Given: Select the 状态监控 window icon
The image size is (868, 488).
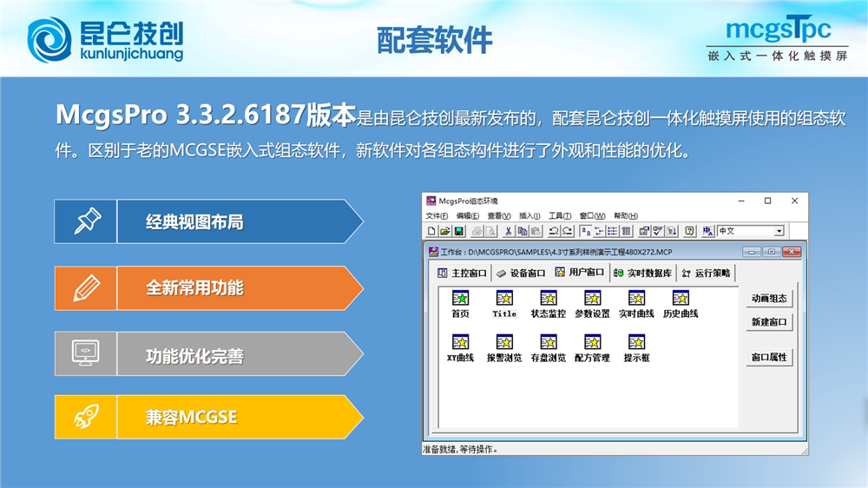Looking at the screenshot, I should pyautogui.click(x=548, y=304).
